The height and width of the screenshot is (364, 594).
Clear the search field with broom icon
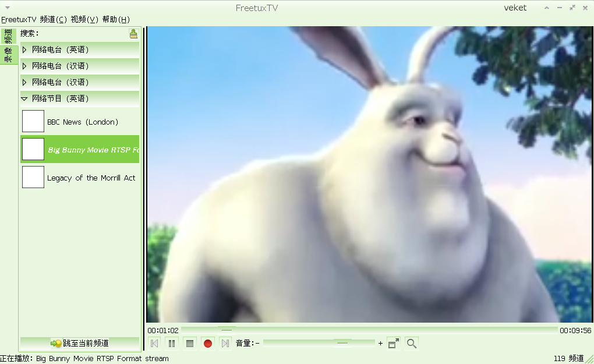pyautogui.click(x=133, y=34)
